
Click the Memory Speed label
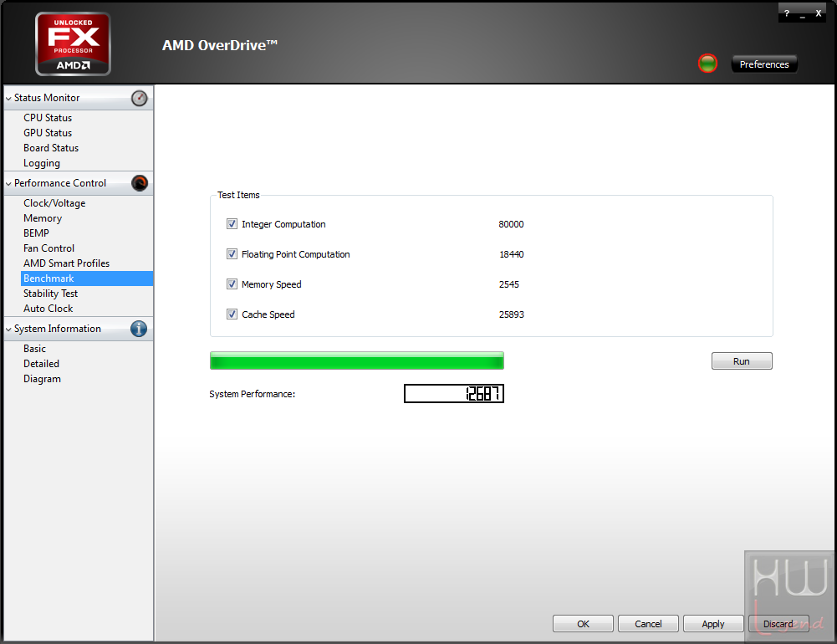pyautogui.click(x=271, y=284)
